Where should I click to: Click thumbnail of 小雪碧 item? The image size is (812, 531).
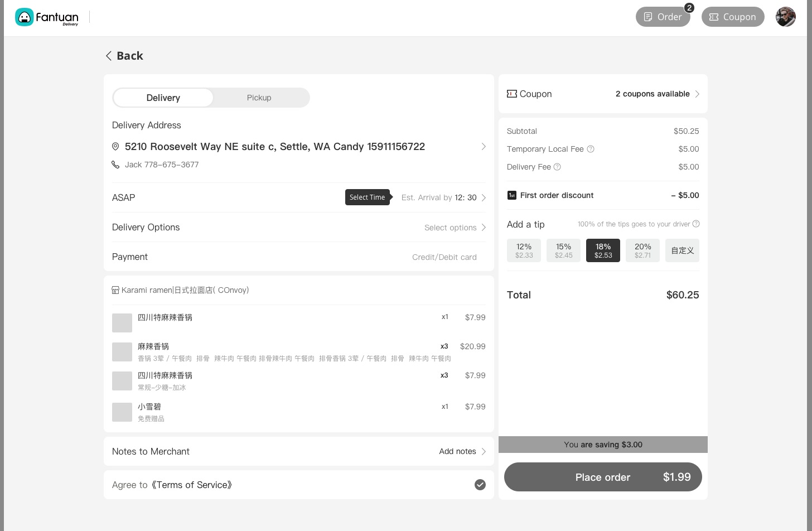coord(122,412)
